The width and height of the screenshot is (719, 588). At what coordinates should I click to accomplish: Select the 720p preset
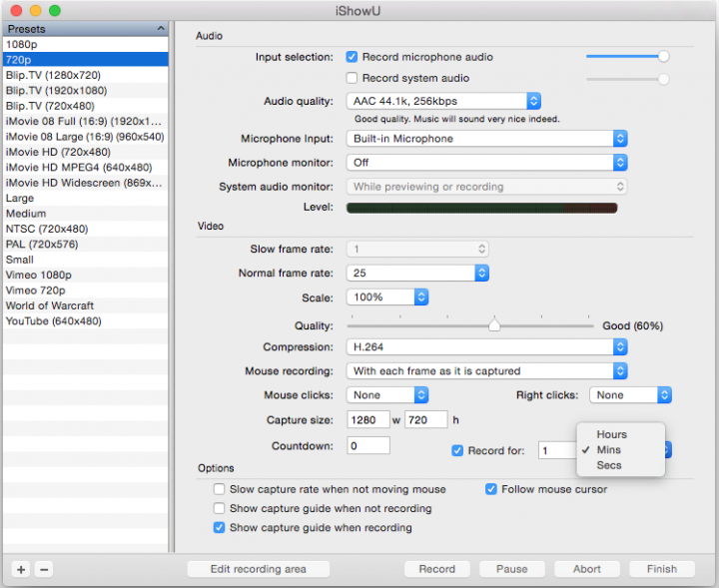tap(86, 60)
